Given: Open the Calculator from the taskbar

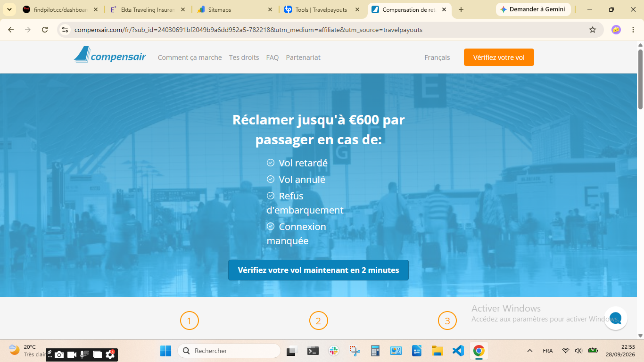Looking at the screenshot, I should (375, 351).
